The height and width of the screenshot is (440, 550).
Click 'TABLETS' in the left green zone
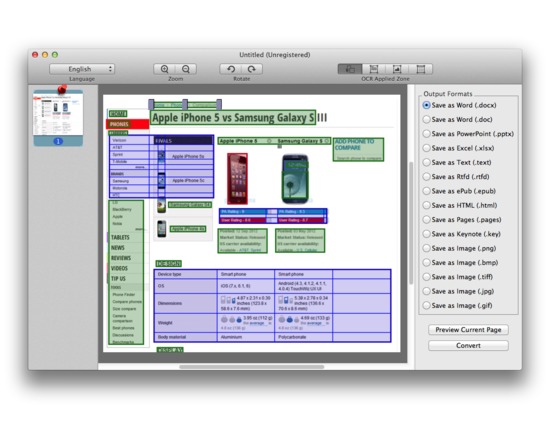coord(120,238)
